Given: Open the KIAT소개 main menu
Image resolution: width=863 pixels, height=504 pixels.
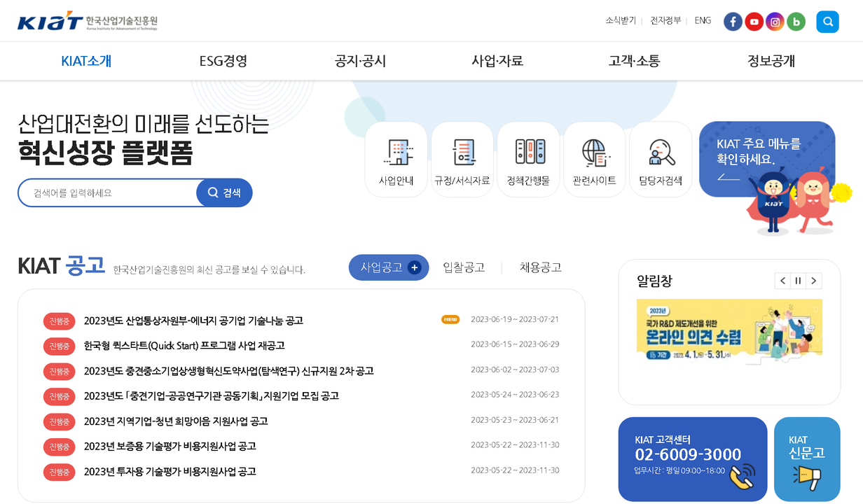Looking at the screenshot, I should coord(86,61).
